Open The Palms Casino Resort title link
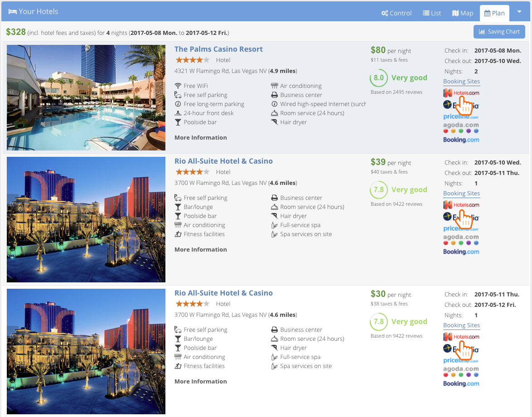Screen dimensions: 532x417 (218, 49)
